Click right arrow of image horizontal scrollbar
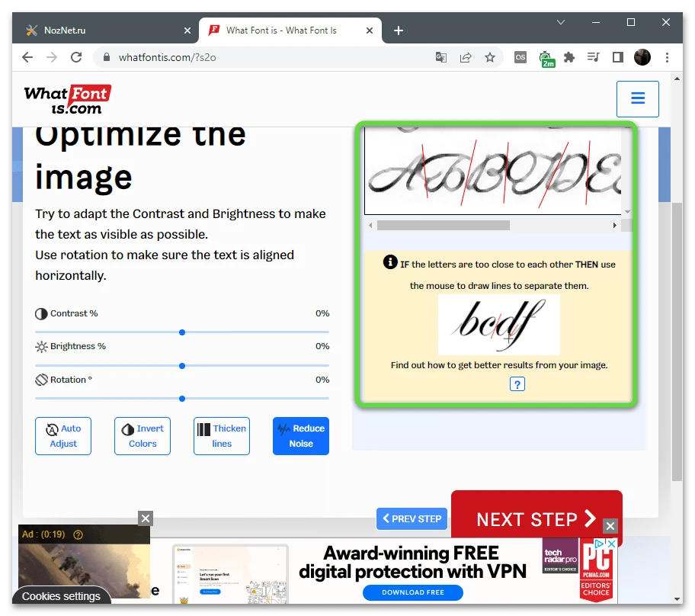 click(614, 226)
